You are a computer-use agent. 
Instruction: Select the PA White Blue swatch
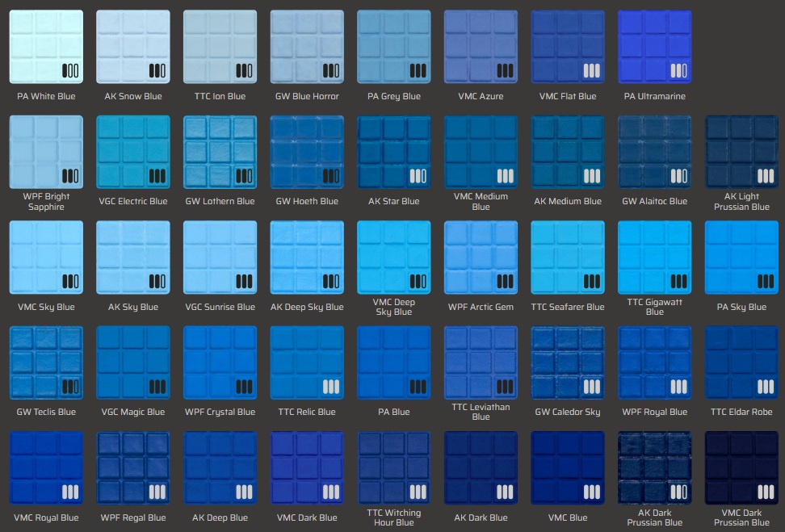(x=46, y=47)
